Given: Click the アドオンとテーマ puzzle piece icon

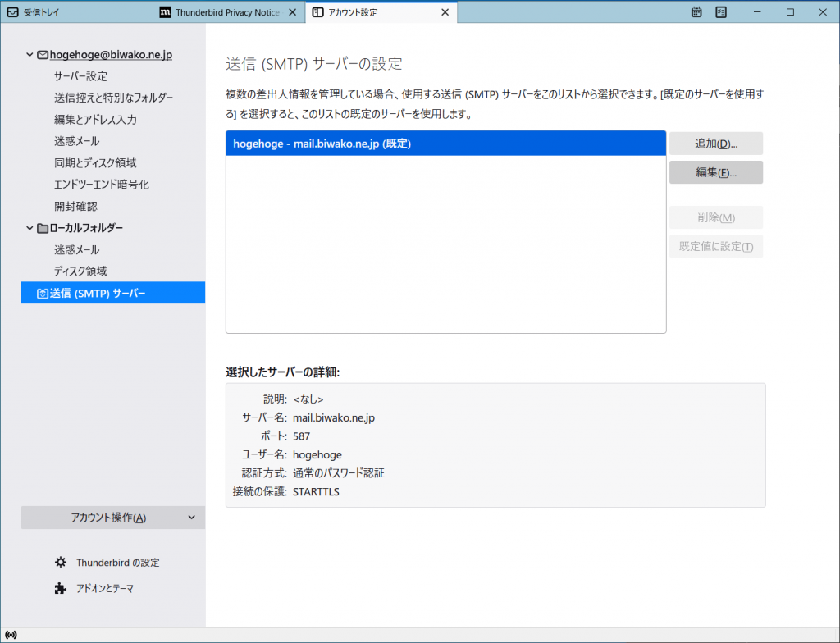Looking at the screenshot, I should click(x=60, y=588).
